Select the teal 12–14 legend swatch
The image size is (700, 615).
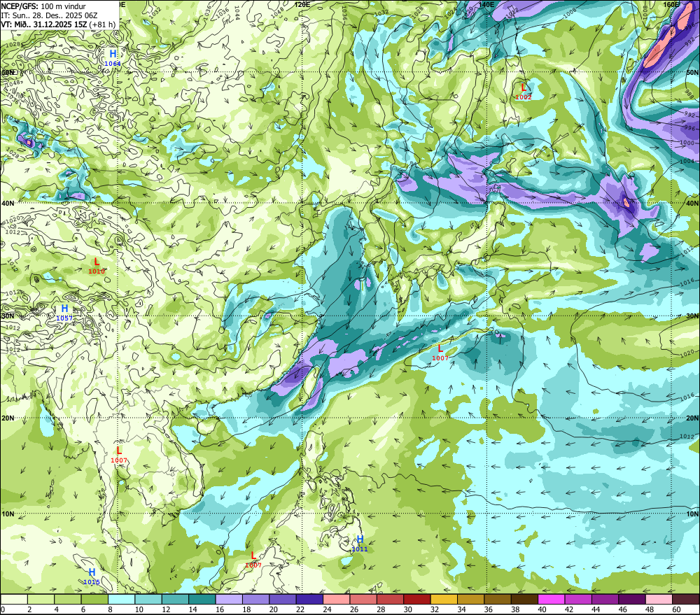click(176, 599)
